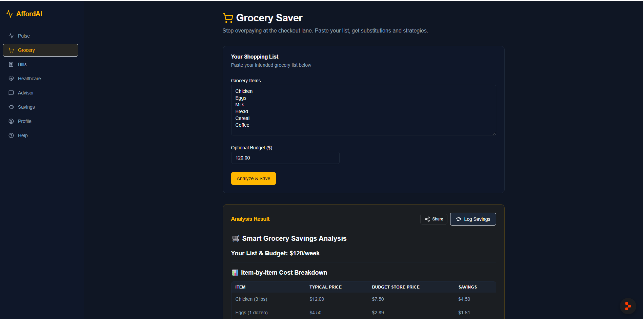
Task: Open Advisor via its chat bubble icon
Action: (11, 93)
